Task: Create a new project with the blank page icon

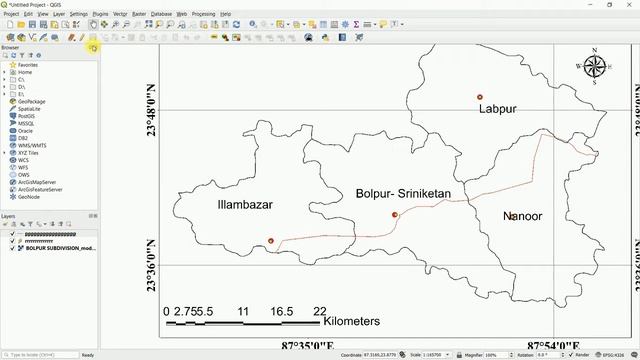Action: tap(10, 25)
